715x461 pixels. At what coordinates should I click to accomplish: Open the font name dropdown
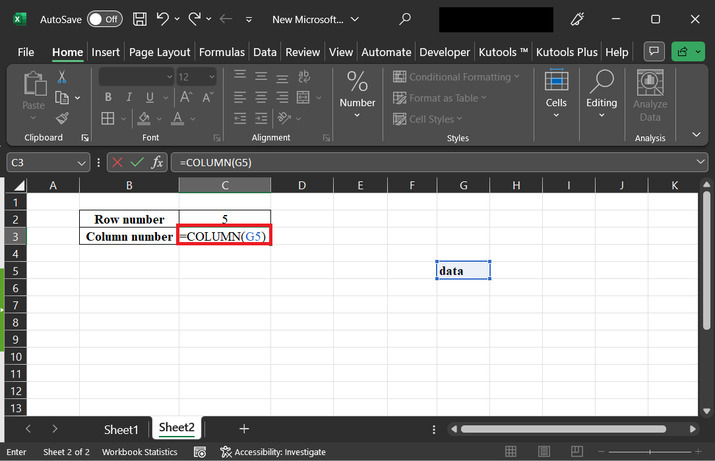(169, 77)
